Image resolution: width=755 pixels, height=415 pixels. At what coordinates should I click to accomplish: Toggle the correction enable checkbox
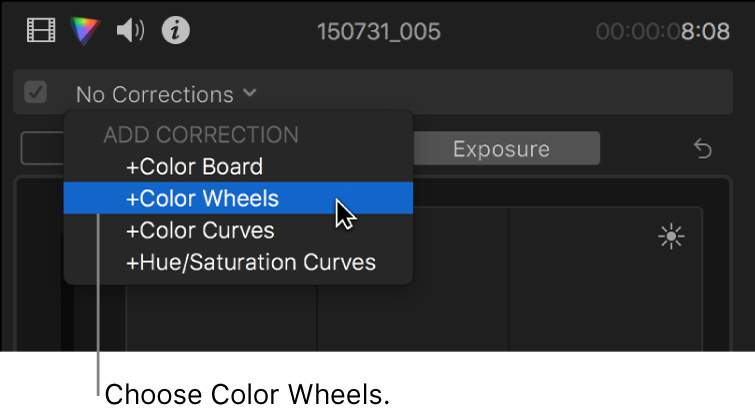[x=36, y=94]
